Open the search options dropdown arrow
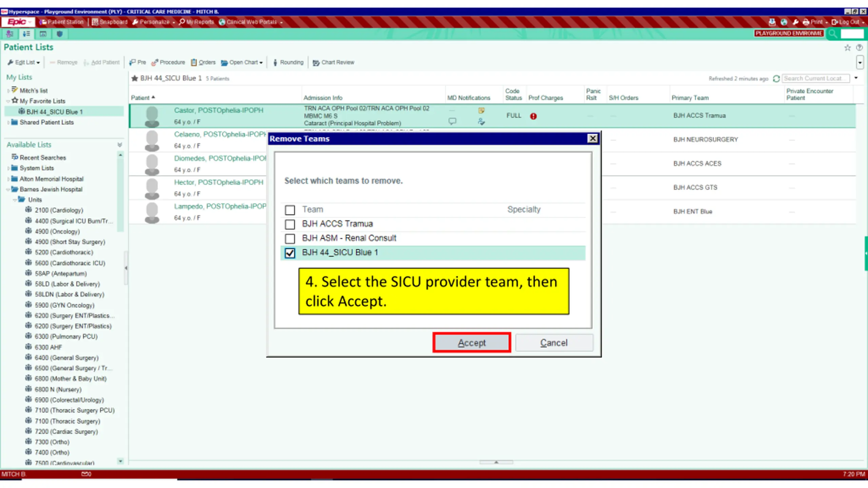 [x=856, y=78]
